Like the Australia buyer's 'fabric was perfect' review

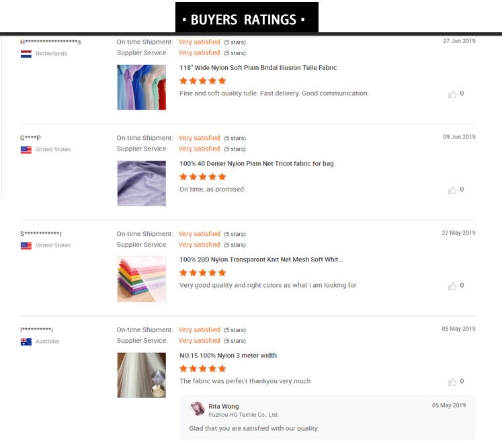coord(453,382)
